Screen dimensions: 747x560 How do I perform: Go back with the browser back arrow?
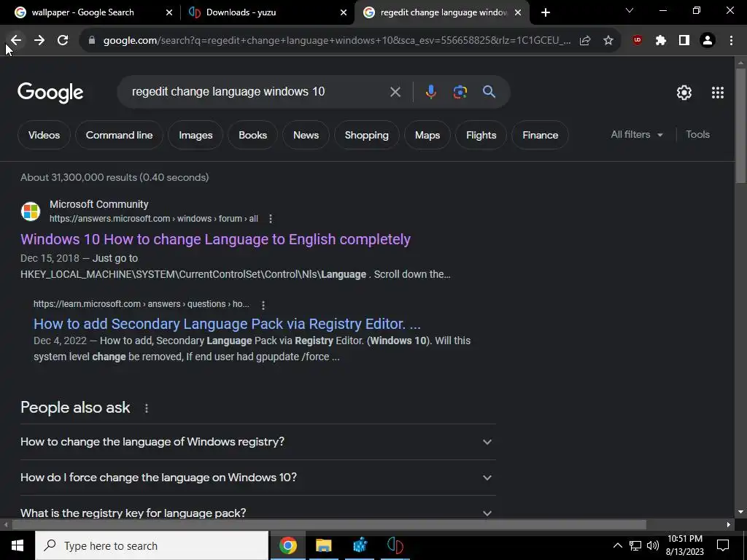pyautogui.click(x=16, y=41)
